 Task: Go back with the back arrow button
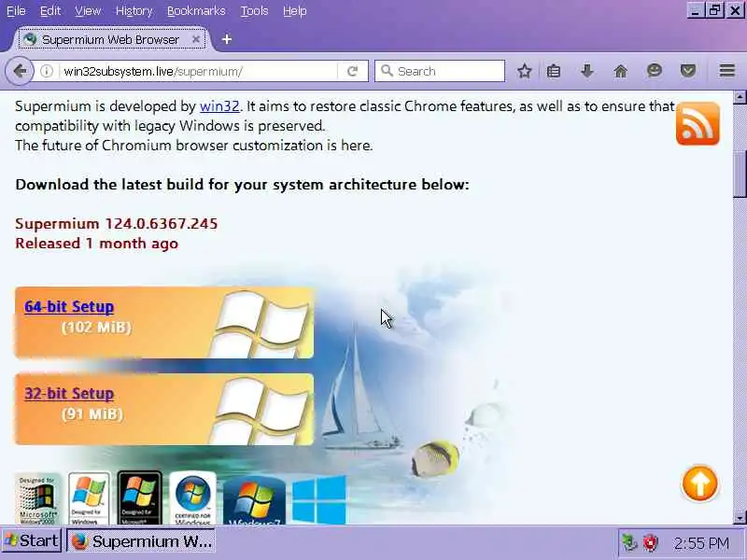(x=20, y=72)
